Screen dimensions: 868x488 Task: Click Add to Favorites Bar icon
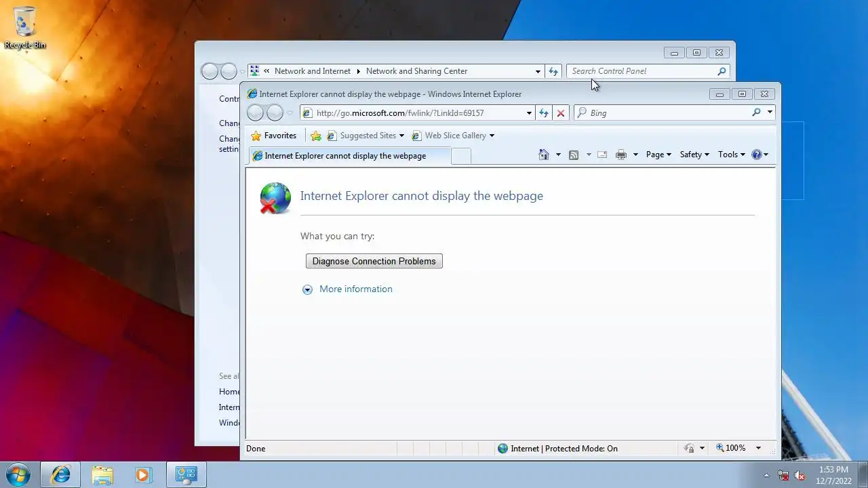(315, 136)
